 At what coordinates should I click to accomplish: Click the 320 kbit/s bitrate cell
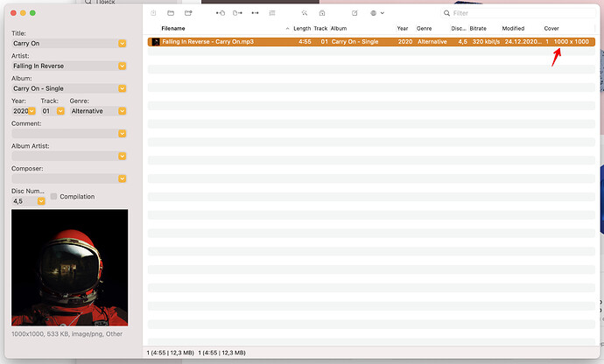pyautogui.click(x=486, y=42)
